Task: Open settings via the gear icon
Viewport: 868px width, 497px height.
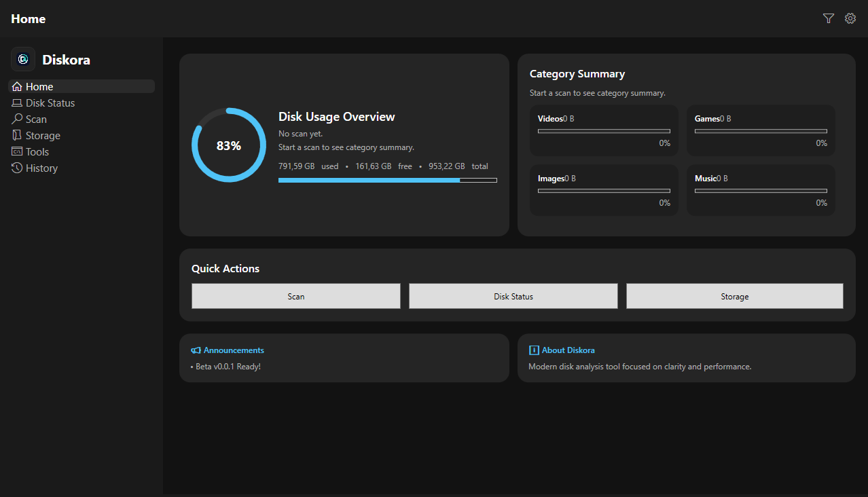Action: [850, 18]
